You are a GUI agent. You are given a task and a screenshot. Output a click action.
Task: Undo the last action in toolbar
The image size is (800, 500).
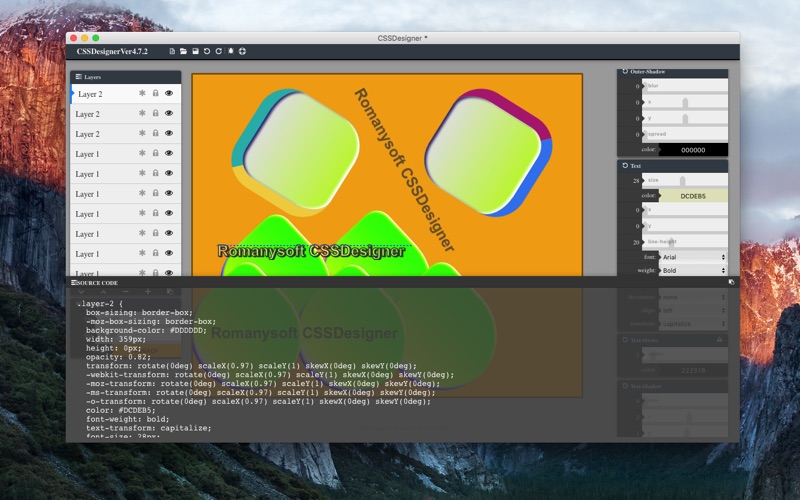coord(207,51)
